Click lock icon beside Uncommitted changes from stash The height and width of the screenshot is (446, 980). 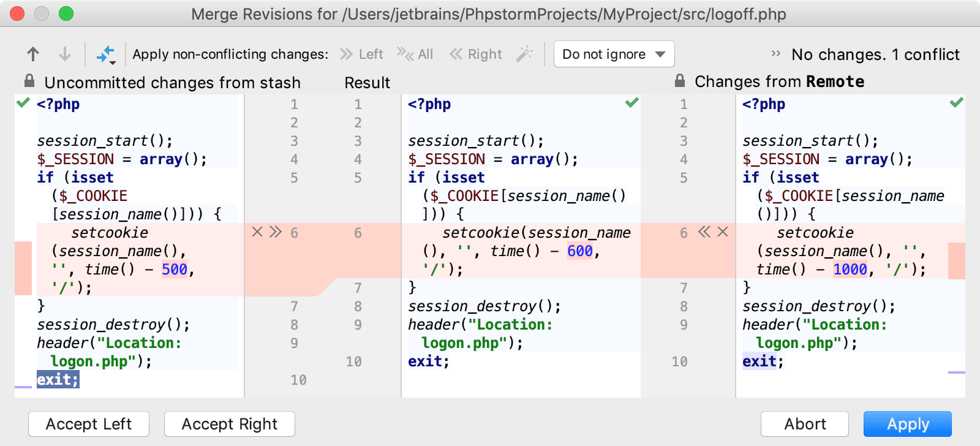[x=29, y=81]
